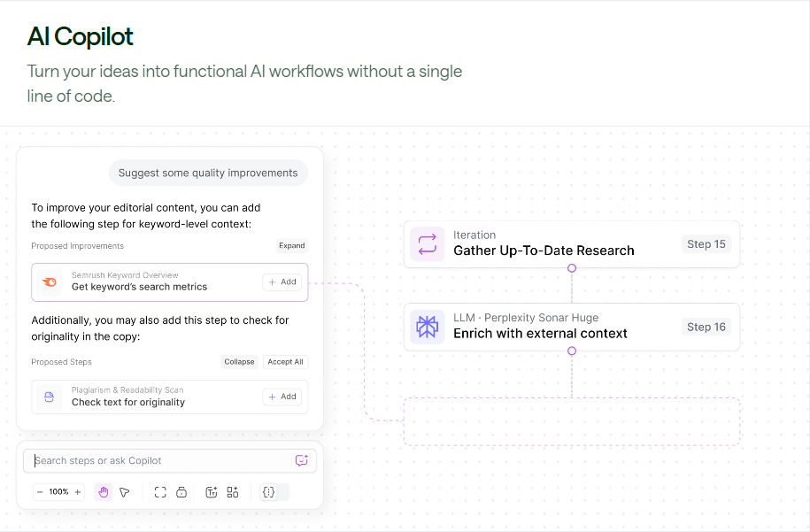Toggle the curly braces code view switch
810x532 pixels.
[x=274, y=492]
